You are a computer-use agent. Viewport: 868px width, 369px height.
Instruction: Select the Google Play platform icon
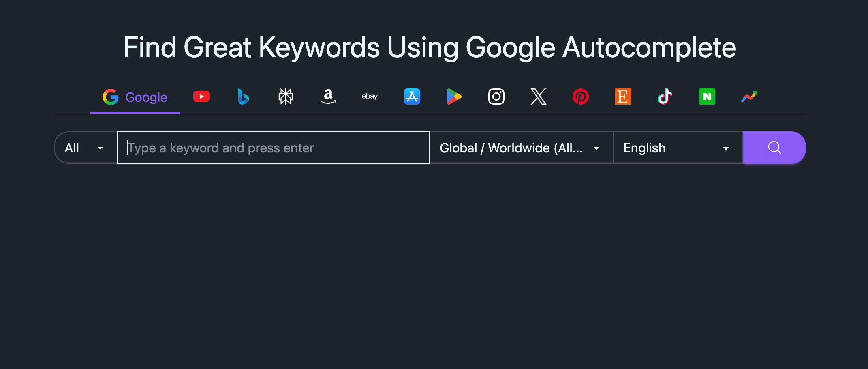tap(454, 97)
